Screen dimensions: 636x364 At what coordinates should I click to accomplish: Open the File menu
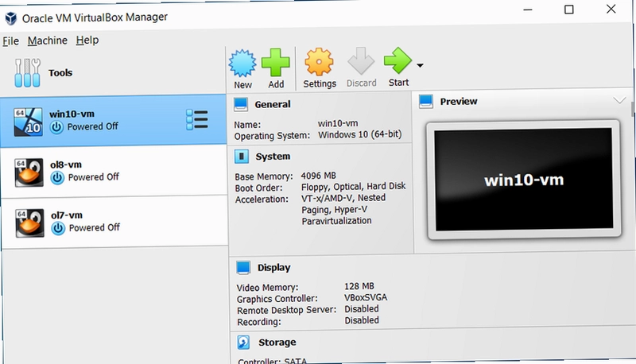[x=10, y=41]
